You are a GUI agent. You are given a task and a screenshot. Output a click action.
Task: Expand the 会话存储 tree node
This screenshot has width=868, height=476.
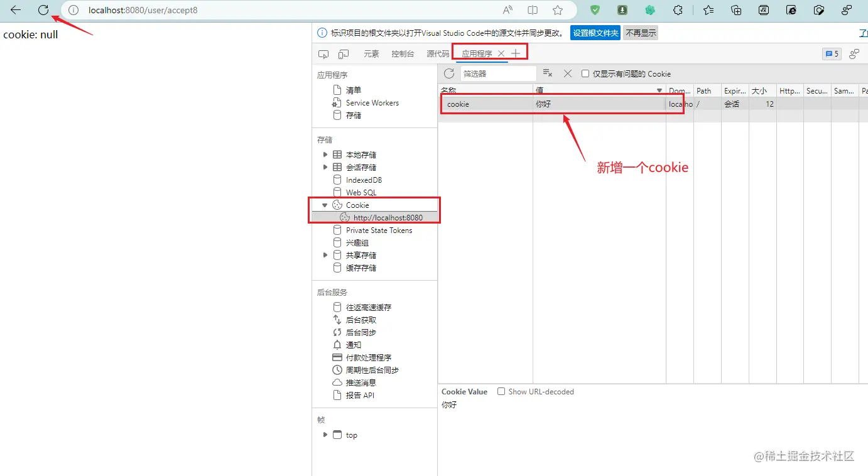(325, 167)
